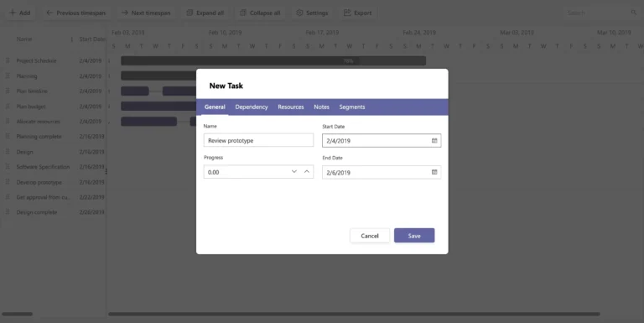Grab drag handle of Design complete row
The image size is (644, 323).
pyautogui.click(x=8, y=212)
